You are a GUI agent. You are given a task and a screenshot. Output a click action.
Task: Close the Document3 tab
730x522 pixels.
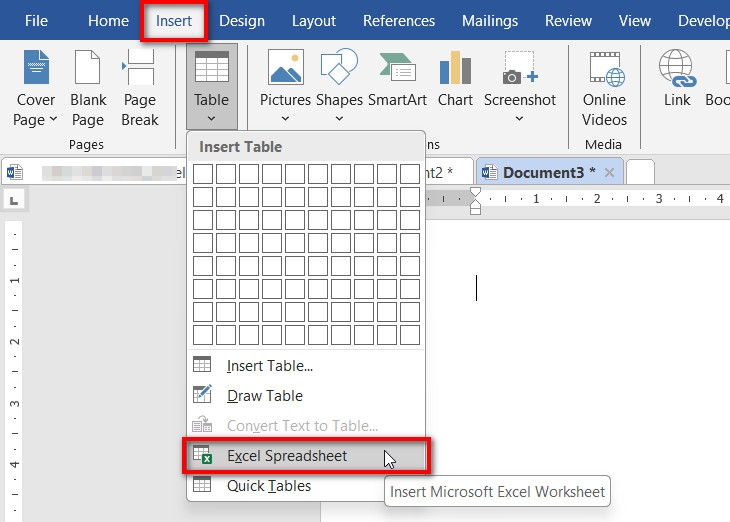[609, 173]
